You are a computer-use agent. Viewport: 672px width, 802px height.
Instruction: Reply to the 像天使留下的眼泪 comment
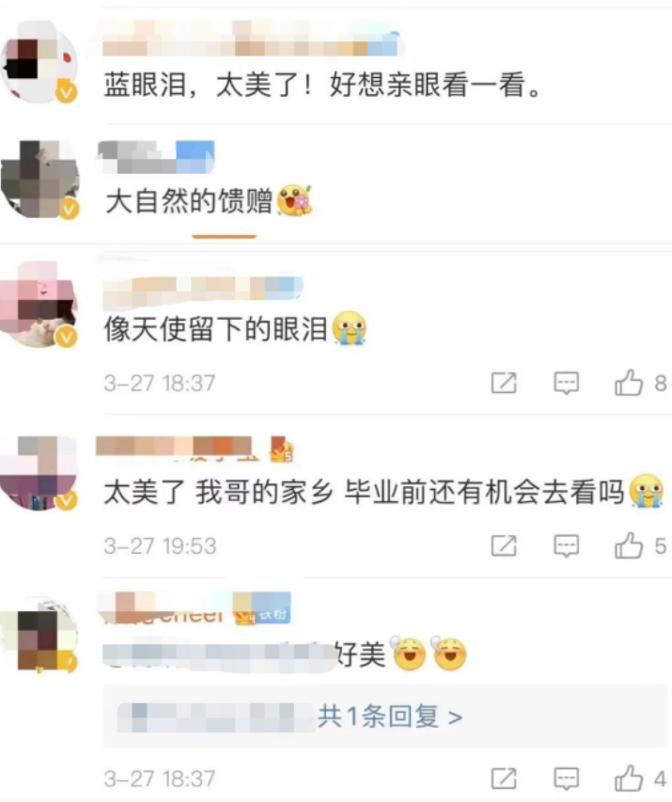click(567, 383)
